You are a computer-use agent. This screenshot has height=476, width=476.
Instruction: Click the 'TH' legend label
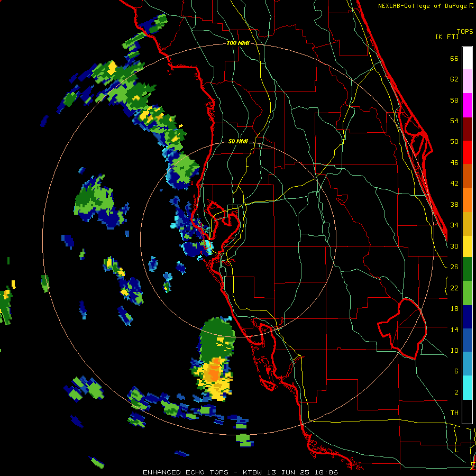[x=454, y=413]
